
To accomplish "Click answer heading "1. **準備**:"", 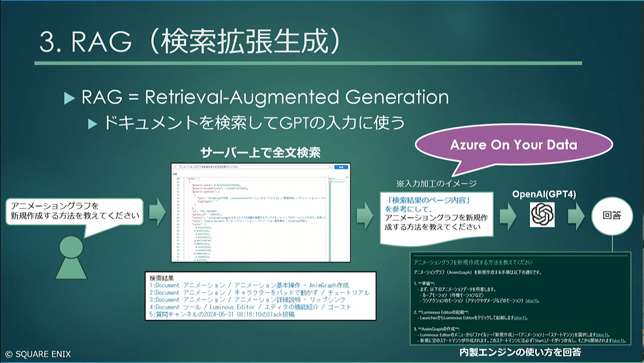I will 425,283.
